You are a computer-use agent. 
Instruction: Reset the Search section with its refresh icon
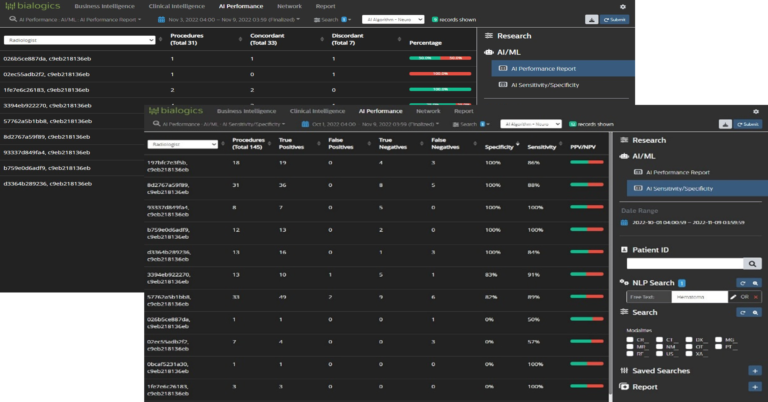743,312
